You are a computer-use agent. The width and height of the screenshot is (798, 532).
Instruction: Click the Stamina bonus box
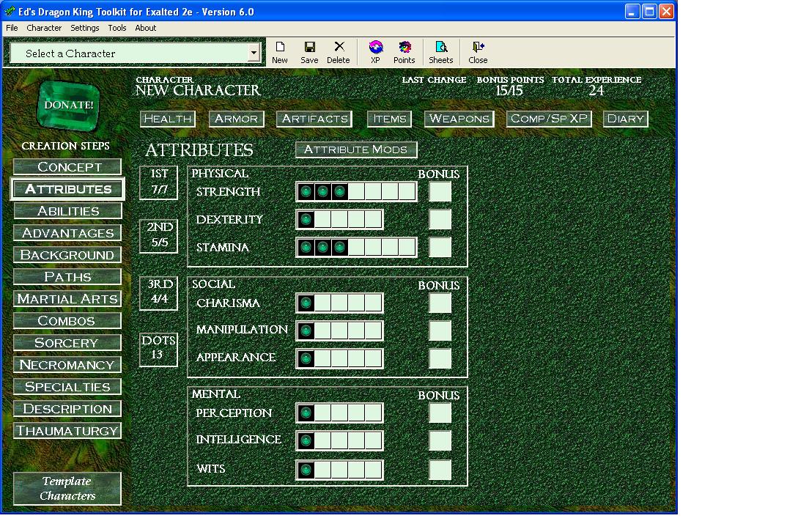440,248
